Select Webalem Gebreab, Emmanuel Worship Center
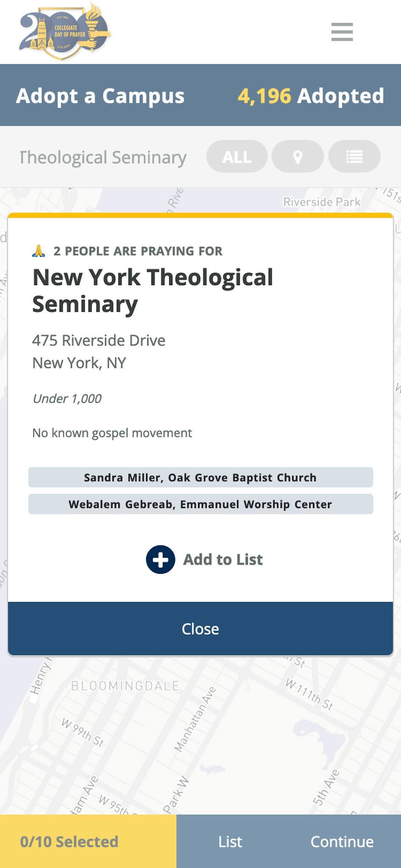Screen dimensions: 401x868 click(x=200, y=504)
